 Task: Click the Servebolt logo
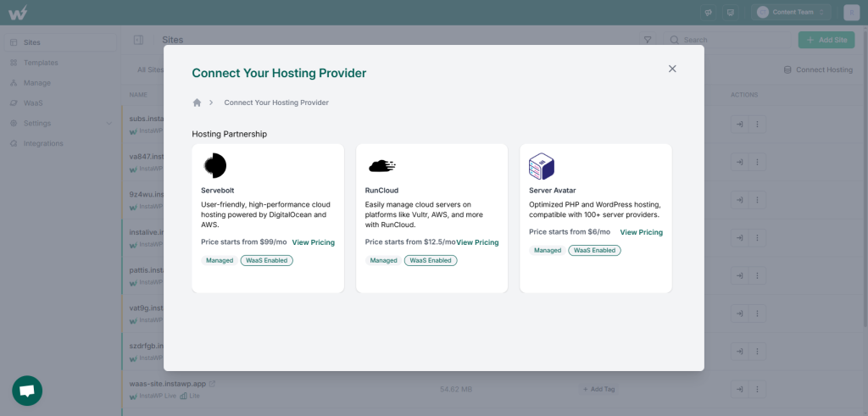(214, 166)
